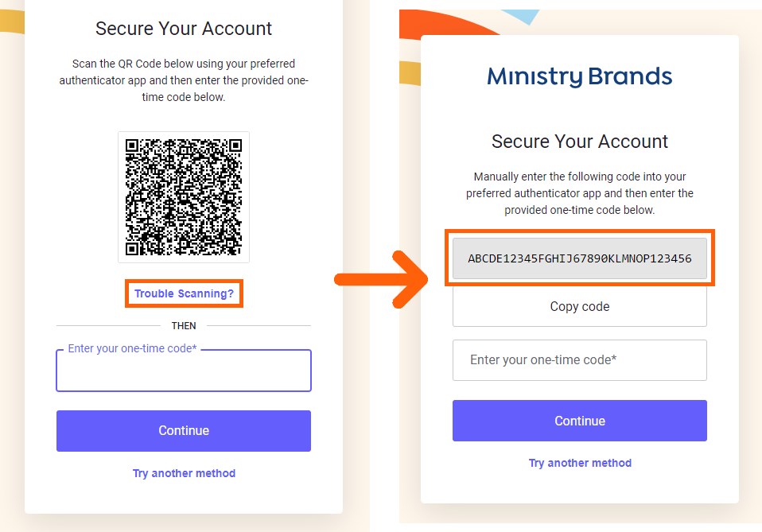Click the QR code image
762x532 pixels.
point(184,197)
